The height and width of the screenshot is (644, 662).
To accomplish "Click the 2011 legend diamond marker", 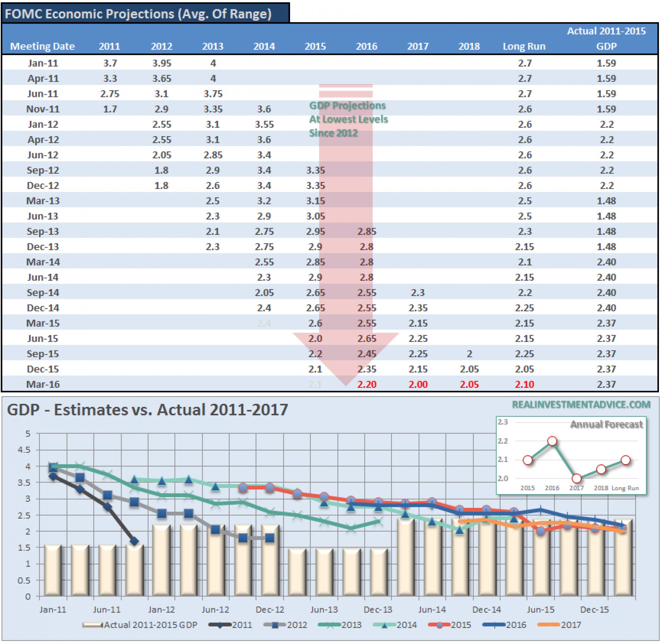I will pos(220,626).
